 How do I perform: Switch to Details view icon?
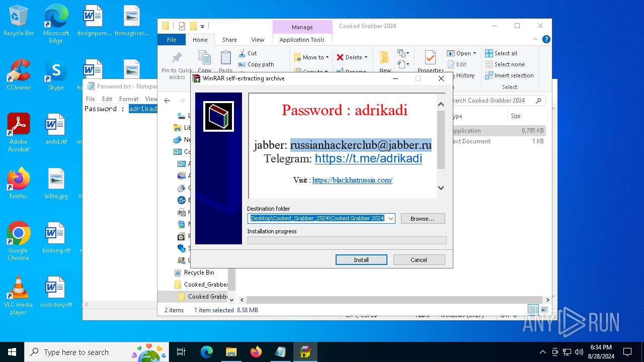tap(533, 310)
